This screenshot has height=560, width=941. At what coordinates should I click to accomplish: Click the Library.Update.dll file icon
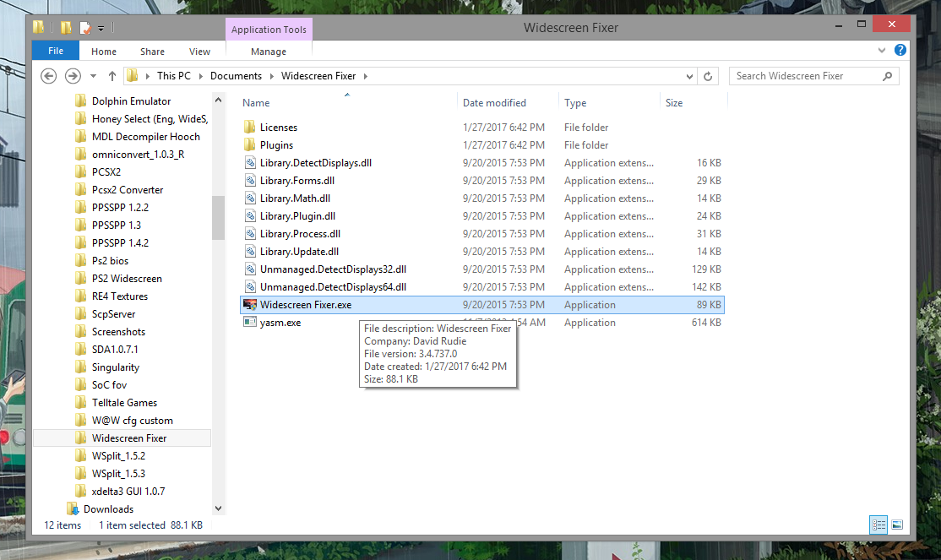[250, 252]
